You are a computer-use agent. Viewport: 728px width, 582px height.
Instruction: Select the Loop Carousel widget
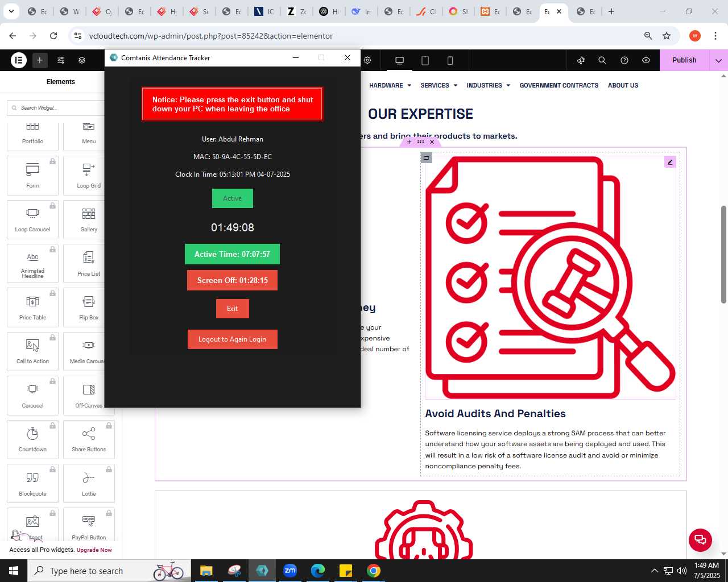click(x=32, y=219)
